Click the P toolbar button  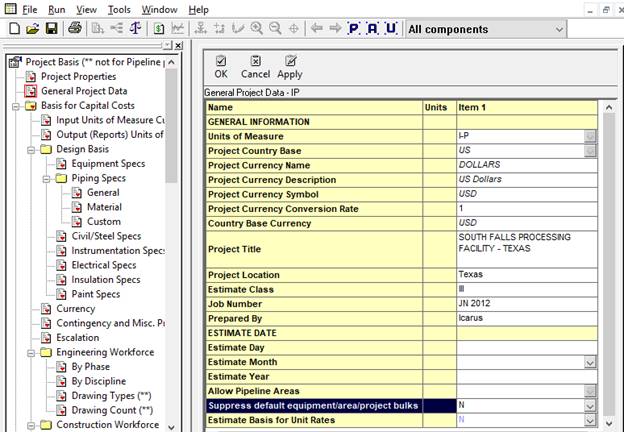point(353,29)
